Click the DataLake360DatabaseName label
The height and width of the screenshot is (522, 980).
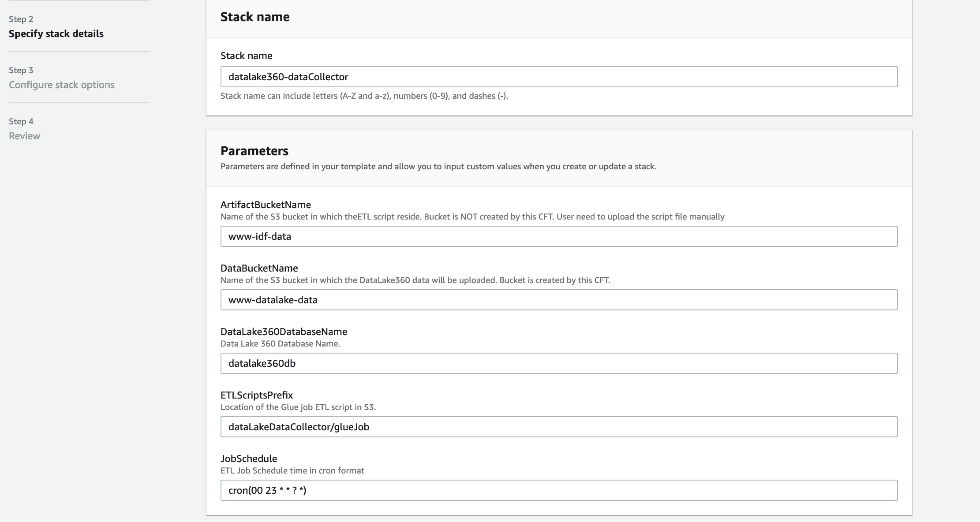284,332
